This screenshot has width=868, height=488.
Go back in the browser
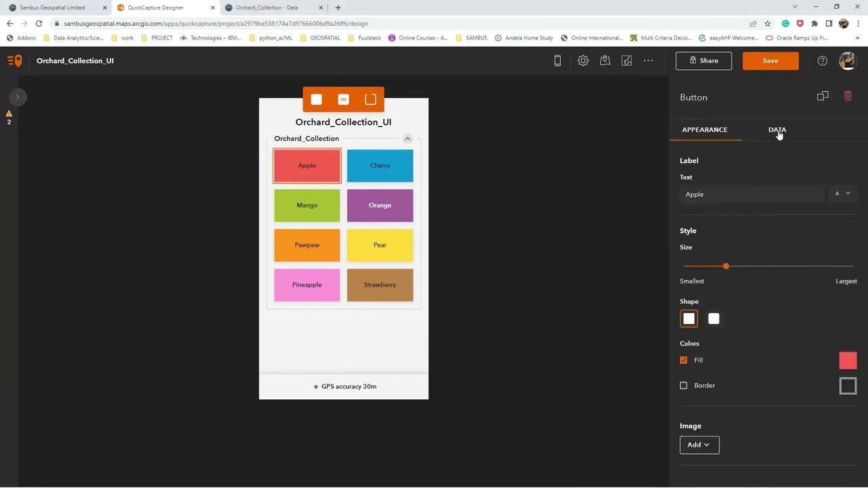tap(9, 23)
